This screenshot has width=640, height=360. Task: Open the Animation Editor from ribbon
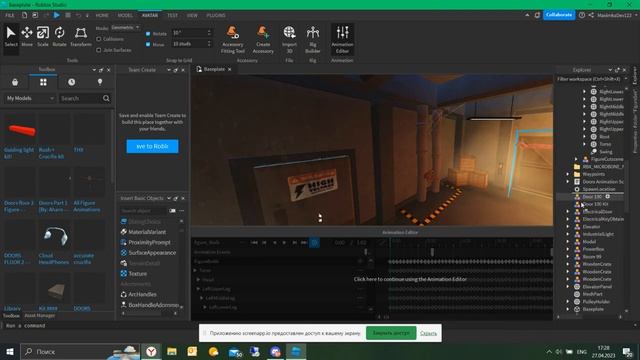pos(342,39)
